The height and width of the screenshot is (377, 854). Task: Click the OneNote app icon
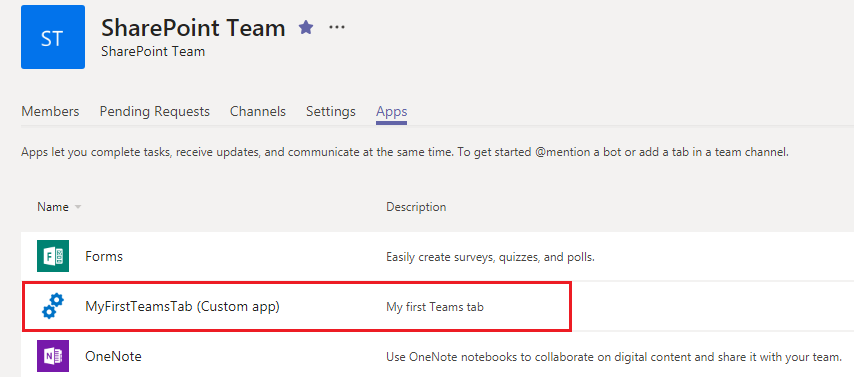tap(53, 356)
